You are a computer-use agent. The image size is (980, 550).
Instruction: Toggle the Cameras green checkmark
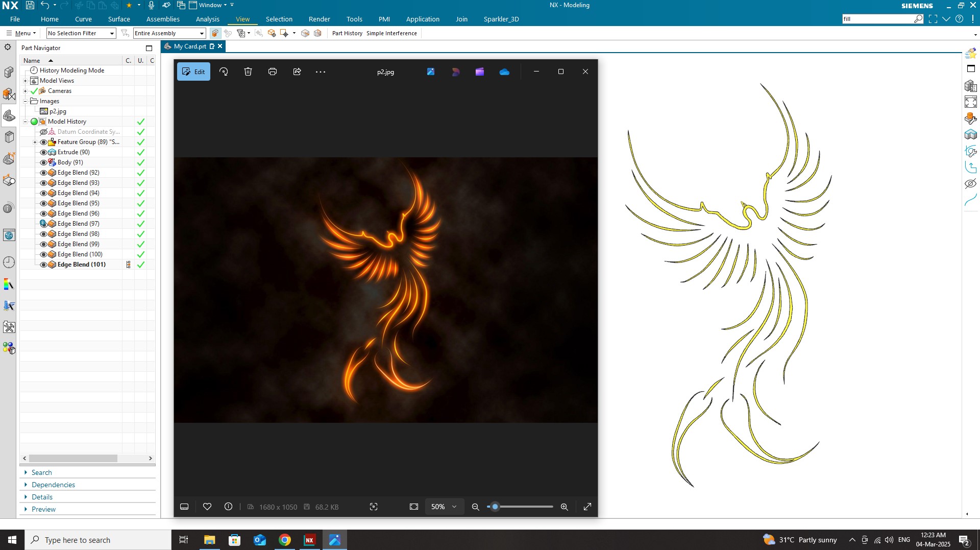coord(34,91)
